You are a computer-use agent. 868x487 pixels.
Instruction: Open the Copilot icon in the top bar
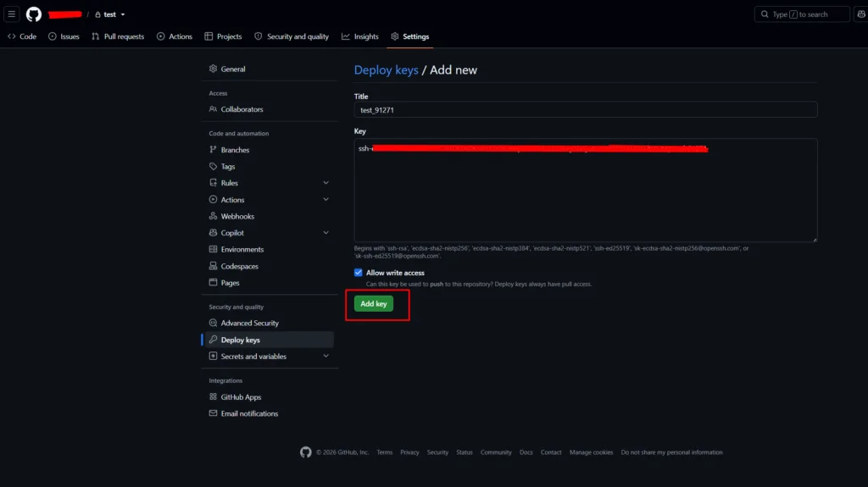tap(861, 14)
